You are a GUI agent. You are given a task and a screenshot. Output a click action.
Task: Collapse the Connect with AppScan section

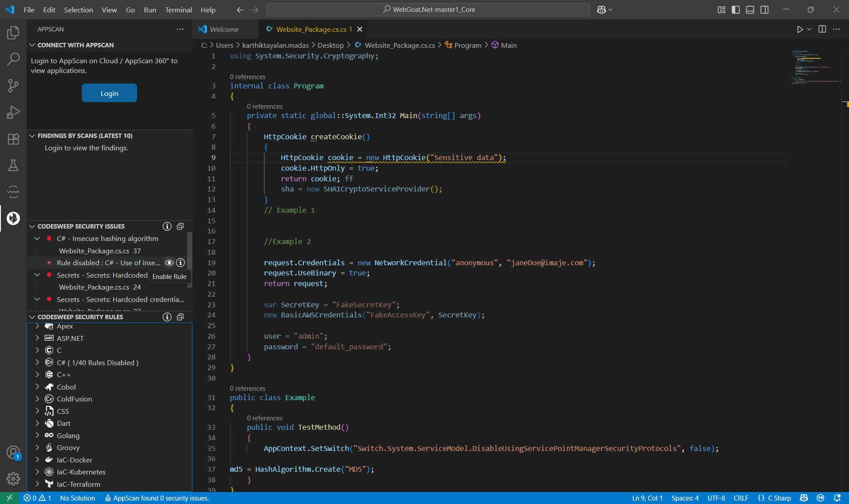[32, 45]
